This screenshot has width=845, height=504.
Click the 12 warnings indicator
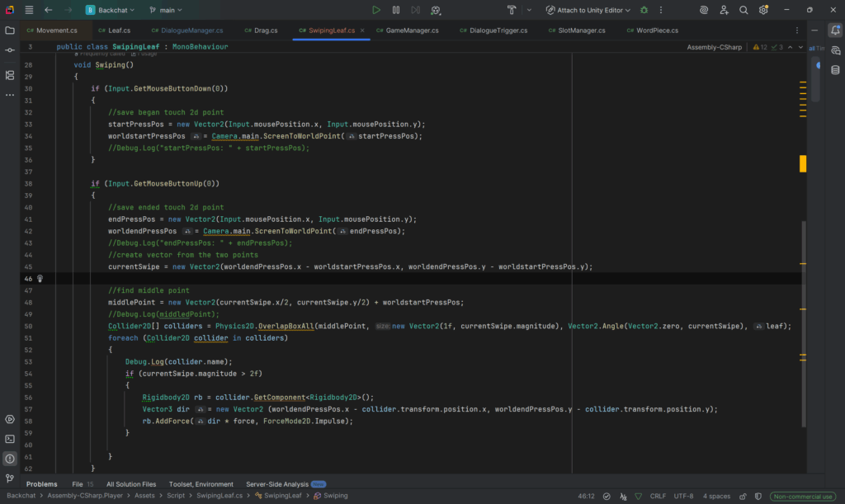tap(760, 47)
